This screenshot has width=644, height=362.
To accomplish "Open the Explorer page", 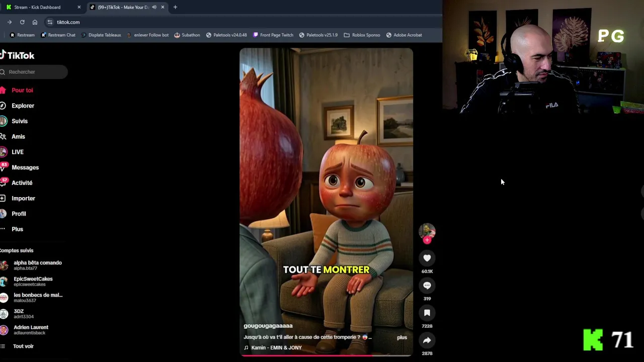I will [18, 106].
